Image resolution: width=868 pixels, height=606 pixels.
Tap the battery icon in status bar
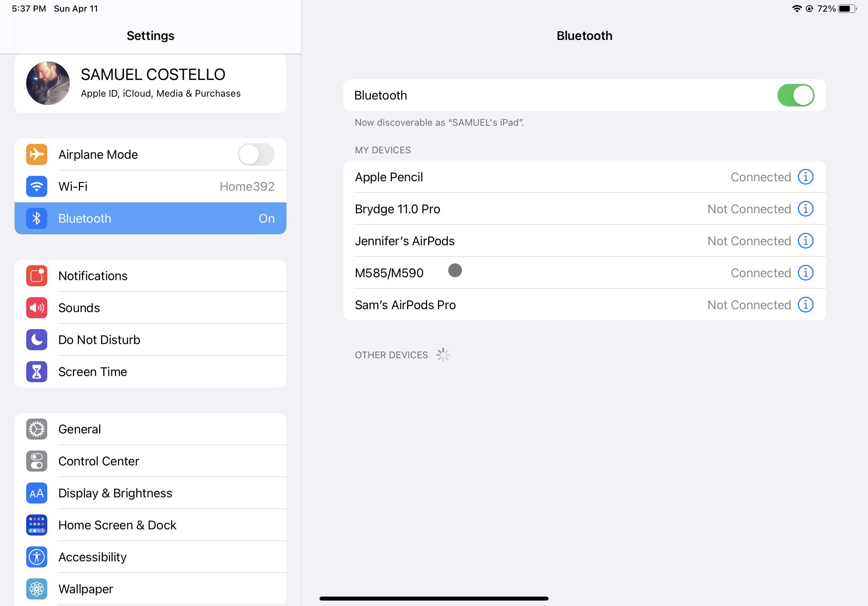pyautogui.click(x=847, y=8)
